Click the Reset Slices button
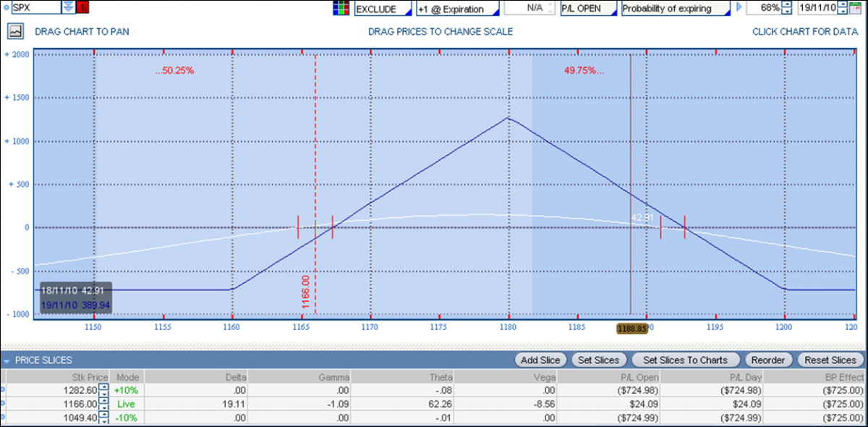 click(x=830, y=360)
